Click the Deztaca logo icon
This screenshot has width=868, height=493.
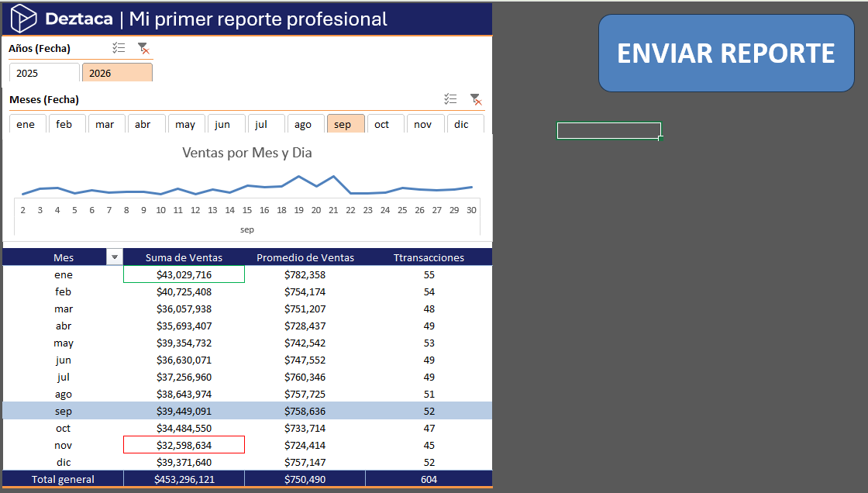pyautogui.click(x=23, y=19)
